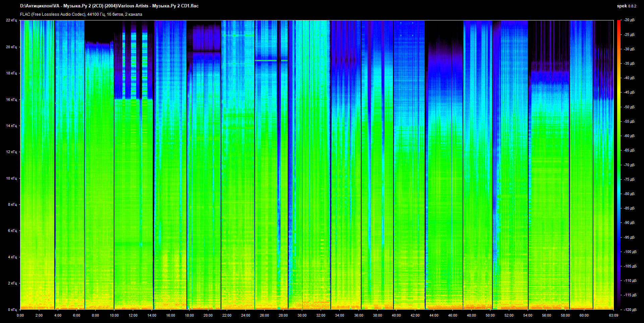This screenshot has width=644, height=323.
Task: Click the 4 кГц frequency axis label
Action: pos(12,257)
